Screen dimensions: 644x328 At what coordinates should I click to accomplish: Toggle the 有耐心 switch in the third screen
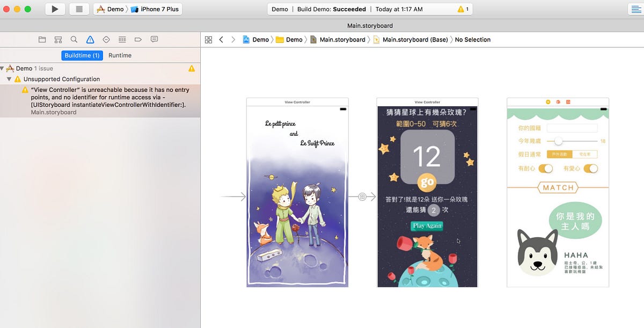(x=546, y=168)
